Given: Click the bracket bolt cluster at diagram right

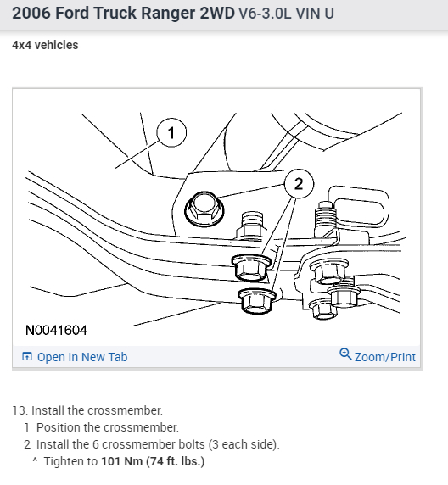Looking at the screenshot, I should coord(334,289).
